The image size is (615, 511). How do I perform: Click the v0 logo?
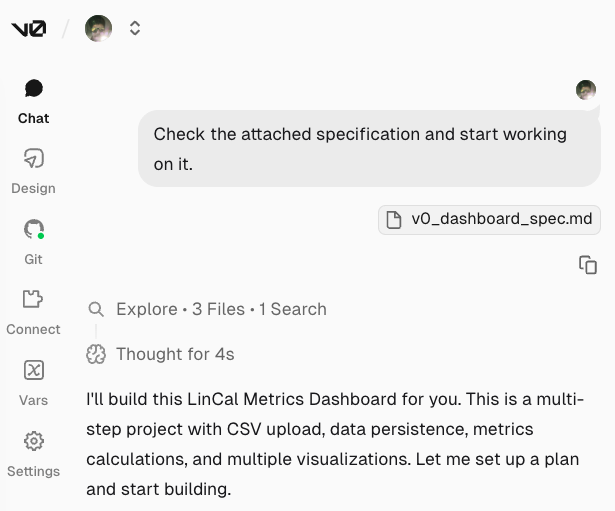pyautogui.click(x=28, y=29)
